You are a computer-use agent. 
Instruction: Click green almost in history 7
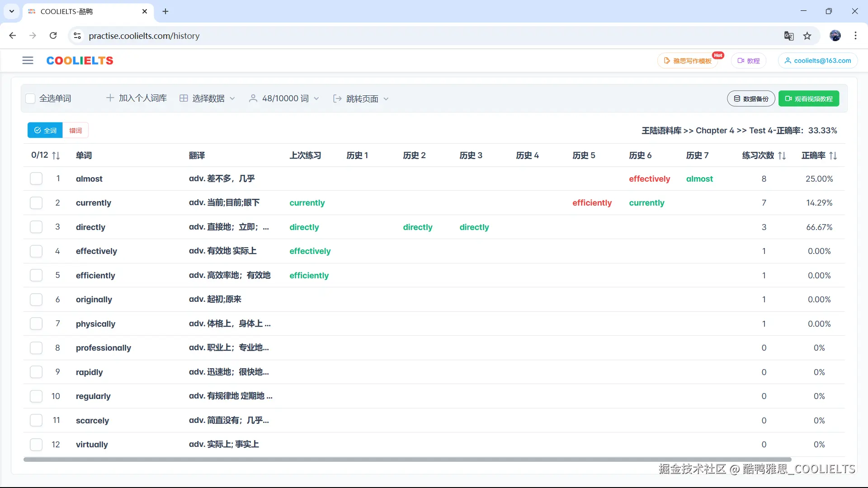(x=699, y=178)
